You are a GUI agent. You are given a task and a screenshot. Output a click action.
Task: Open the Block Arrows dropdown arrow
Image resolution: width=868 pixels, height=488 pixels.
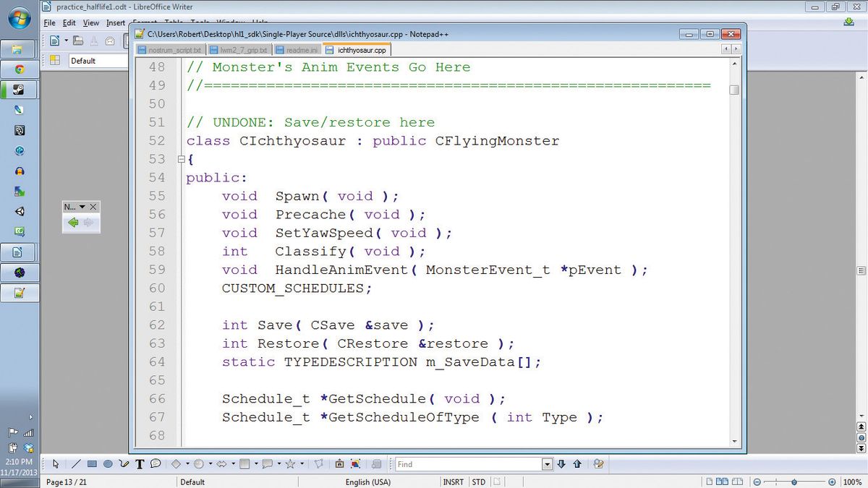pyautogui.click(x=233, y=464)
